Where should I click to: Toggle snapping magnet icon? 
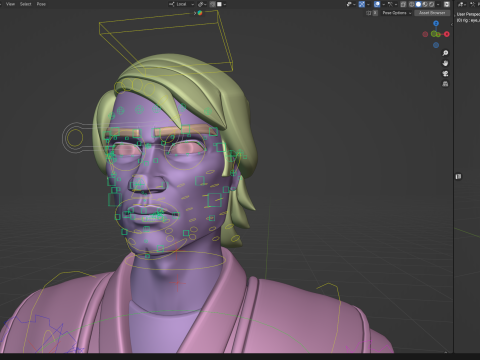coord(212,4)
